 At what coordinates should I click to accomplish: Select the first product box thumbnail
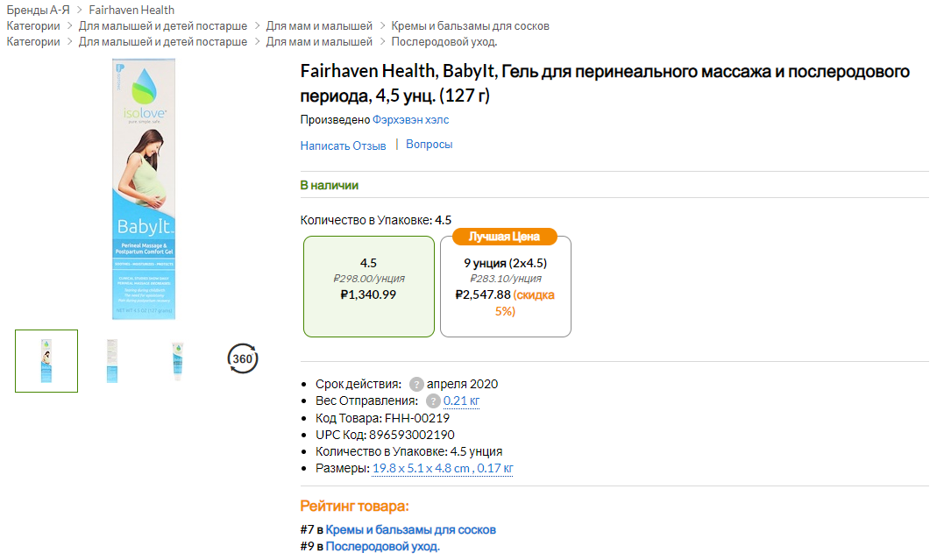point(46,360)
